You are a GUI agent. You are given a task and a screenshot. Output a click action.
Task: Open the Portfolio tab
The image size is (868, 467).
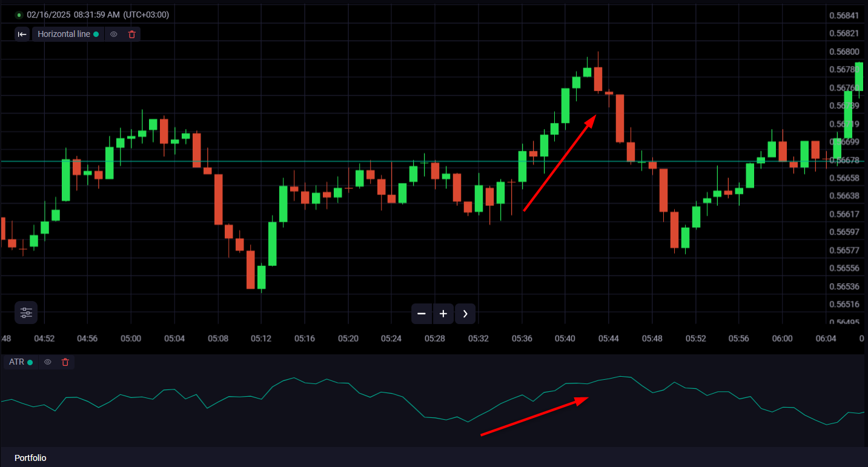[30, 458]
